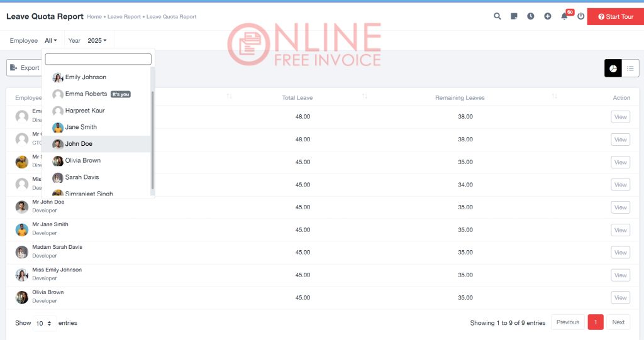Select Olivia Brown from employee list
Screen dimensions: 644x340
[96, 160]
